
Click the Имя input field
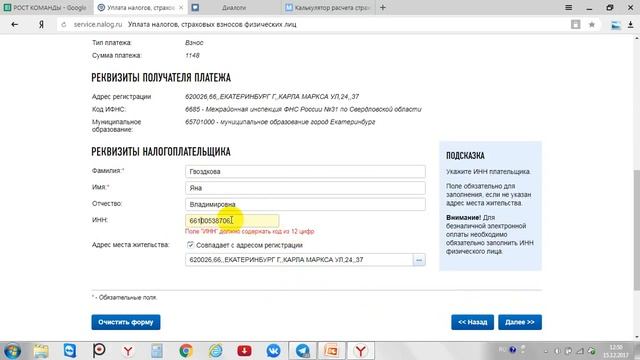pyautogui.click(x=305, y=188)
